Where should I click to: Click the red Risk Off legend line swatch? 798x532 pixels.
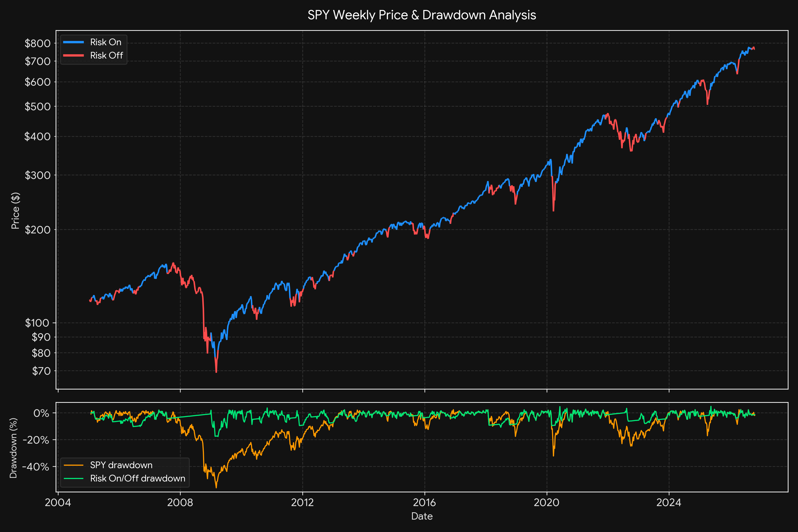coord(73,55)
